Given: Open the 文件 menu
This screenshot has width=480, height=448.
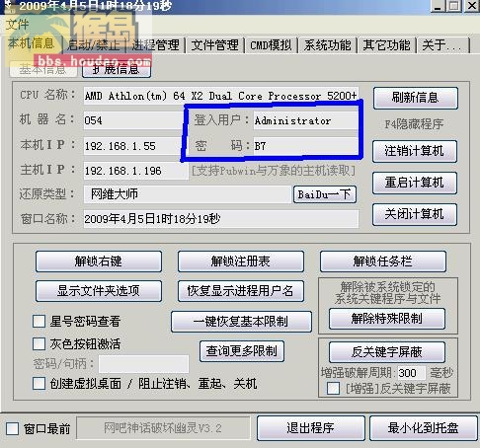Looking at the screenshot, I should click(x=18, y=25).
